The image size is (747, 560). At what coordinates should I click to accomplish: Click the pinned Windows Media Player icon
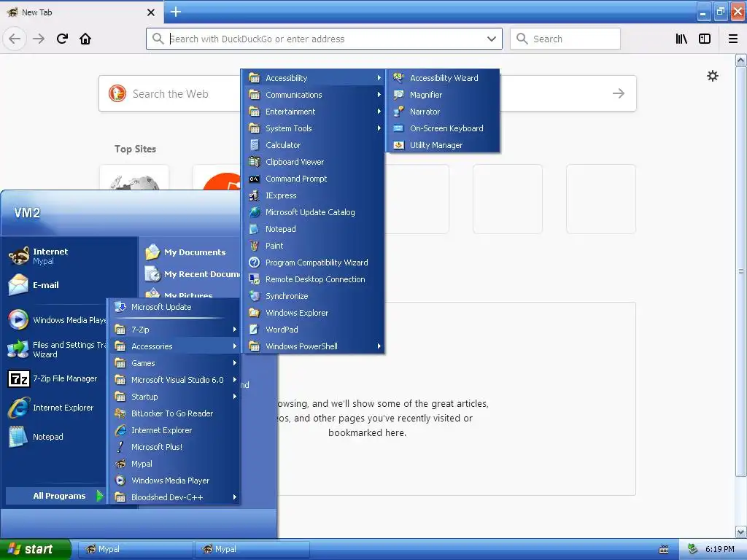click(18, 319)
